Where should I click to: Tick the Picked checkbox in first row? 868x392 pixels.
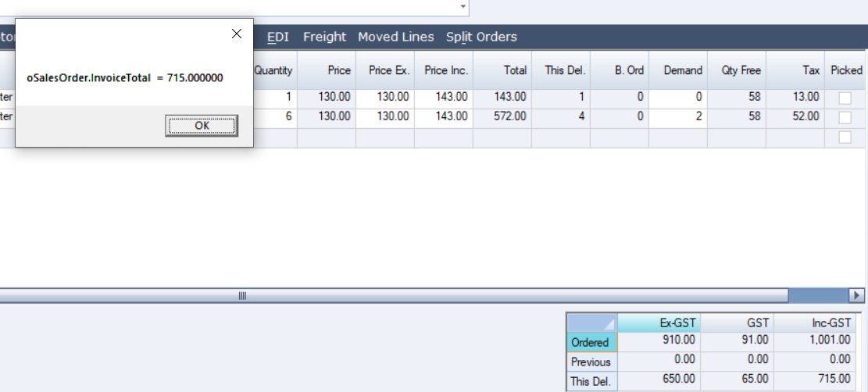(x=845, y=98)
